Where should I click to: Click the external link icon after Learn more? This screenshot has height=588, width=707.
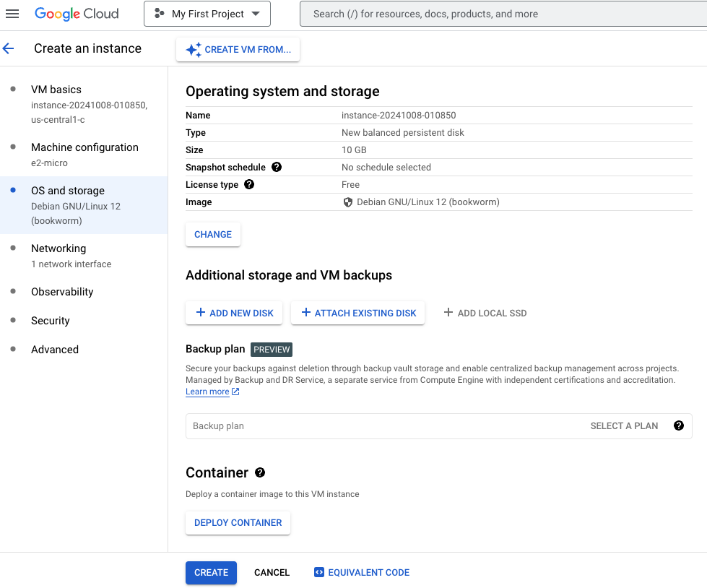tap(235, 392)
